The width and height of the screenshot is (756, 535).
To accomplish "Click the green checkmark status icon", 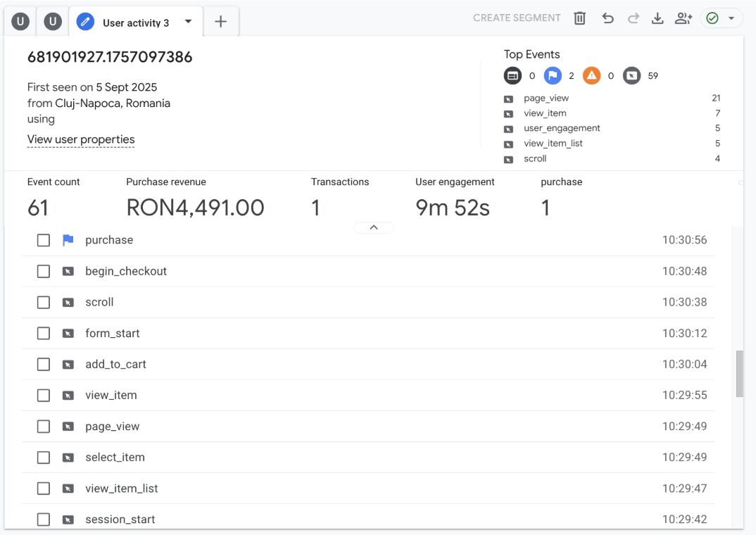I will [x=712, y=18].
